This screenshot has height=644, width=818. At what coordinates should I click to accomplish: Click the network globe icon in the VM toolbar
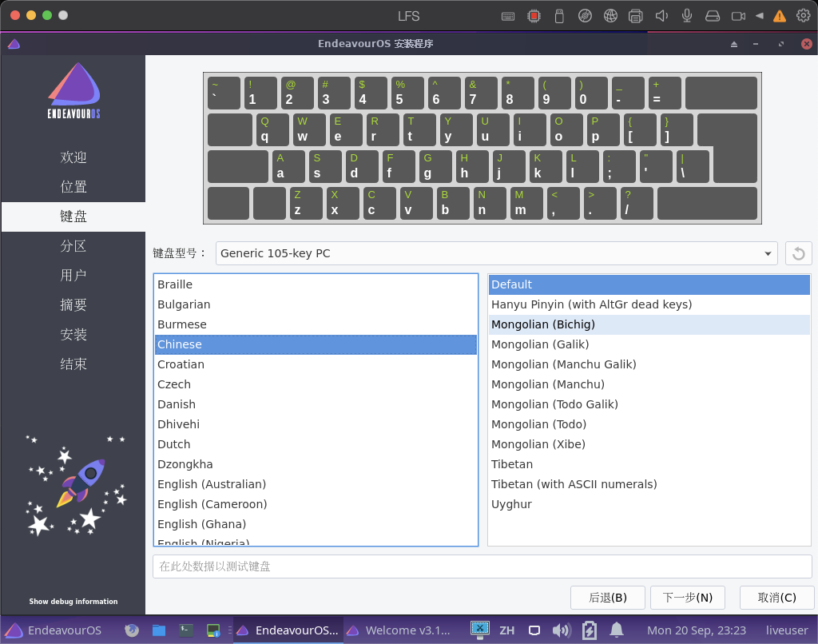610,16
